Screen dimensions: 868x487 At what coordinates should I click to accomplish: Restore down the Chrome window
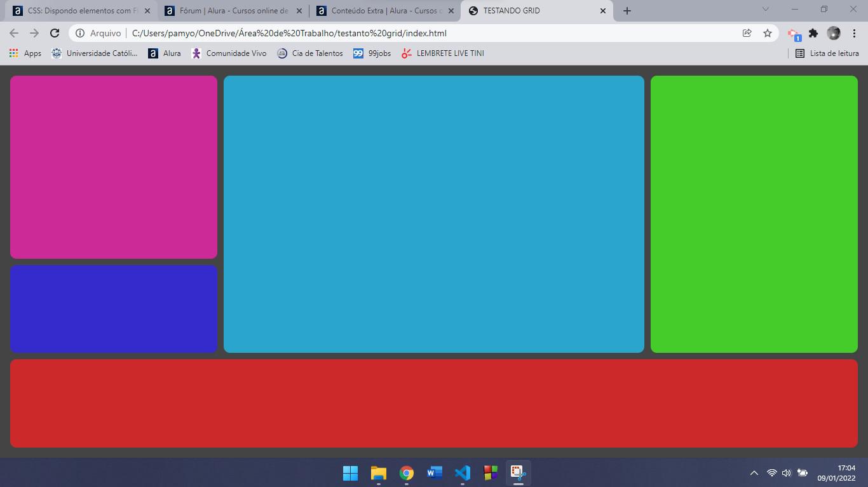pyautogui.click(x=824, y=9)
